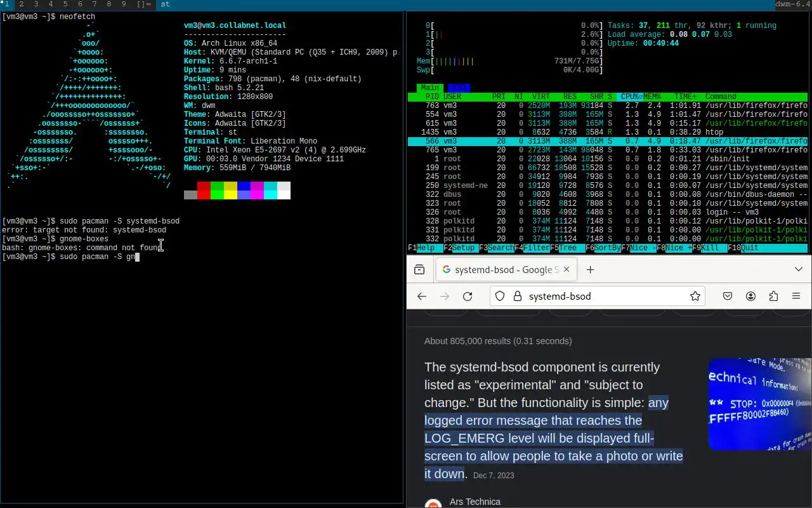Select the /sbin/init process row in htop
The width and height of the screenshot is (812, 508).
608,159
